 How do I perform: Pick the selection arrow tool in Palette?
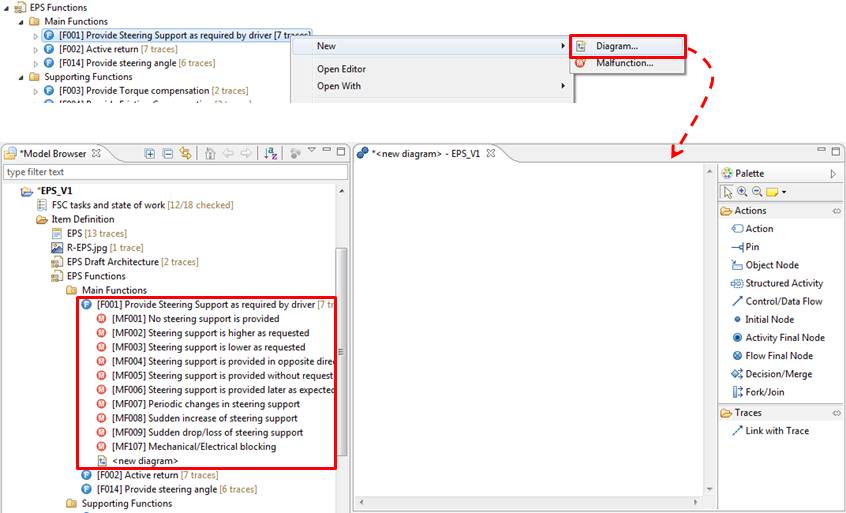pos(727,192)
